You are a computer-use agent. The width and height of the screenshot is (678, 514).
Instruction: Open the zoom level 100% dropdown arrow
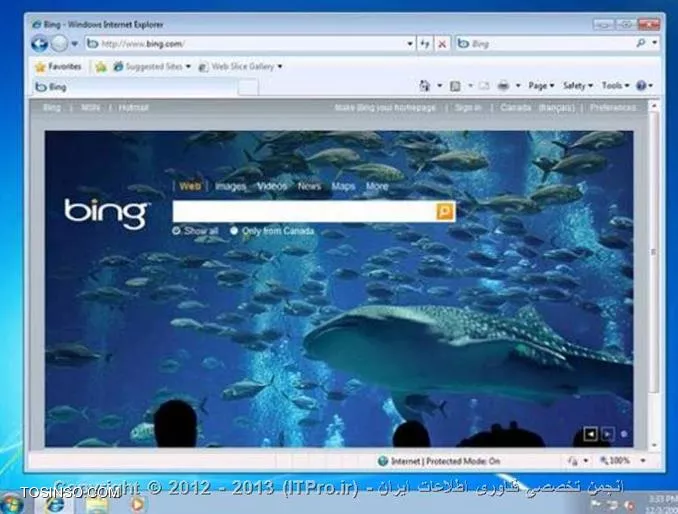point(643,461)
